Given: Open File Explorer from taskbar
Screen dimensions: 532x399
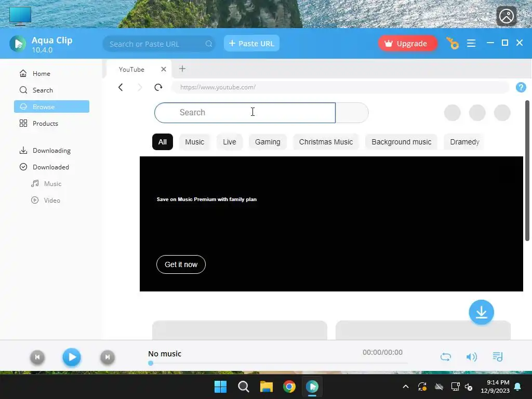Looking at the screenshot, I should (x=267, y=387).
